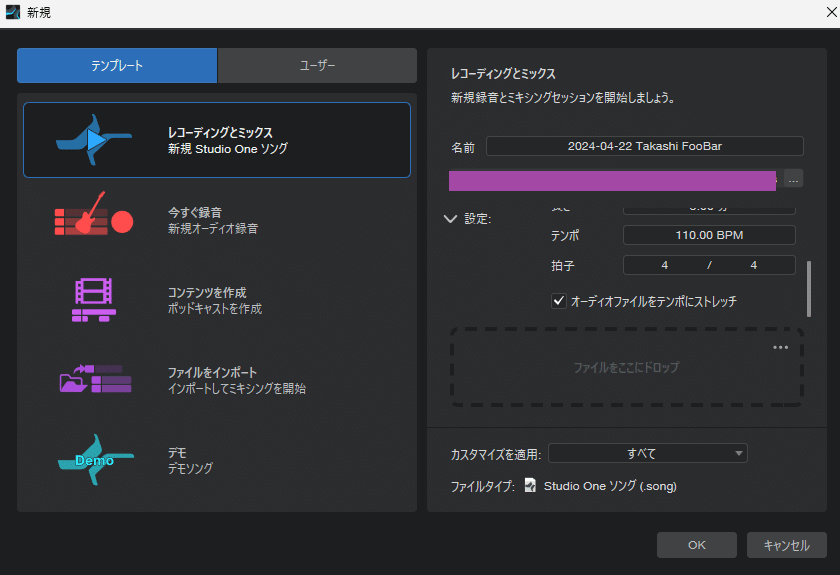Click the ファイルをインポート folder icon
This screenshot has height=575, width=840.
click(95, 379)
